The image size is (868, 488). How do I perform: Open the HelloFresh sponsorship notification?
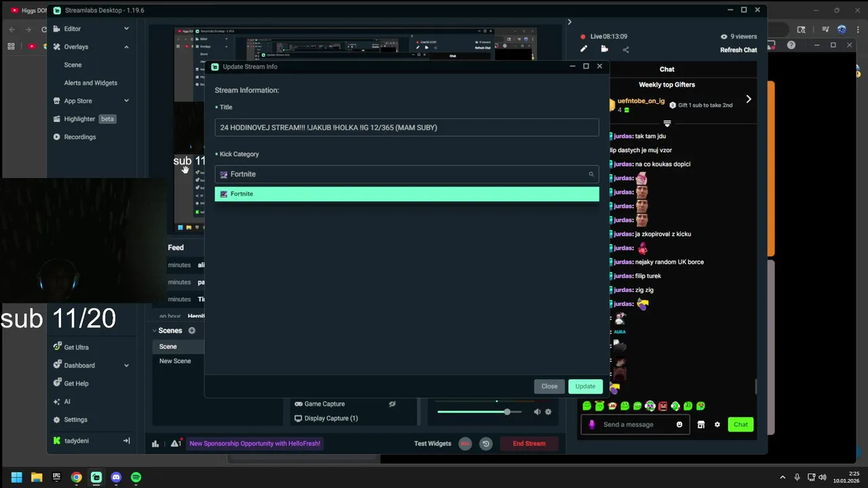(x=255, y=443)
